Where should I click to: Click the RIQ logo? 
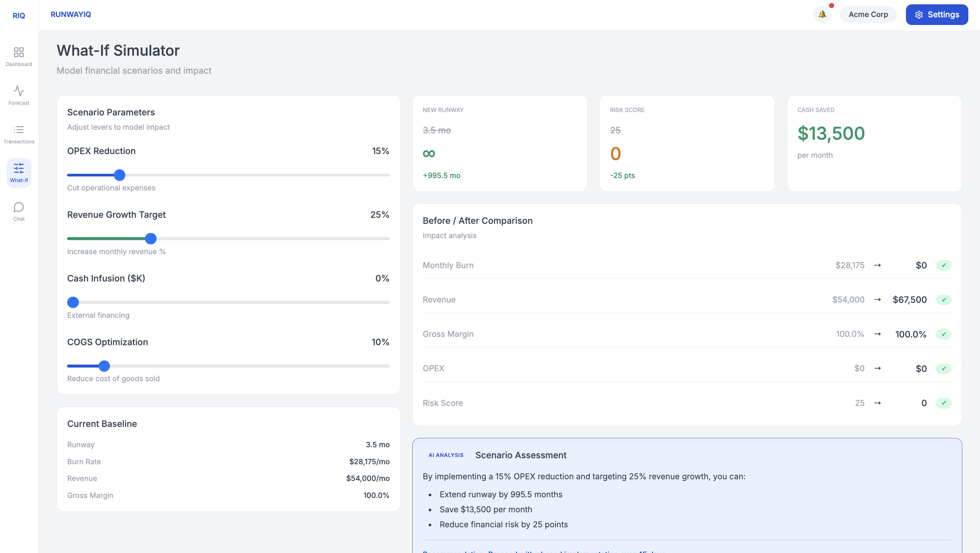19,16
